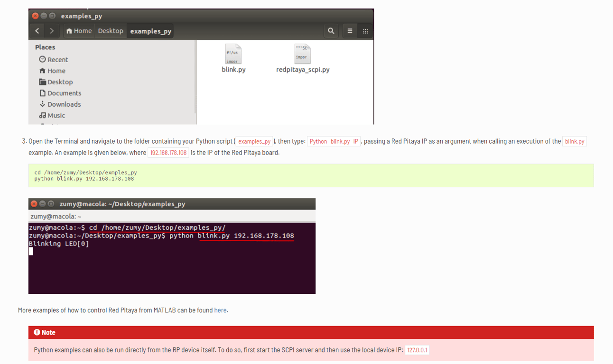This screenshot has height=364, width=613.
Task: Open Recent in Places sidebar
Action: coord(54,59)
